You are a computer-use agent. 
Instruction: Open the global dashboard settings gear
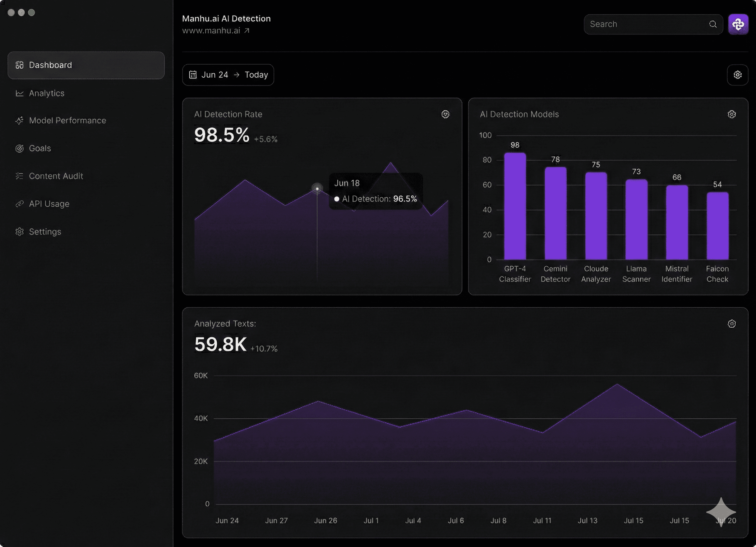pos(737,75)
